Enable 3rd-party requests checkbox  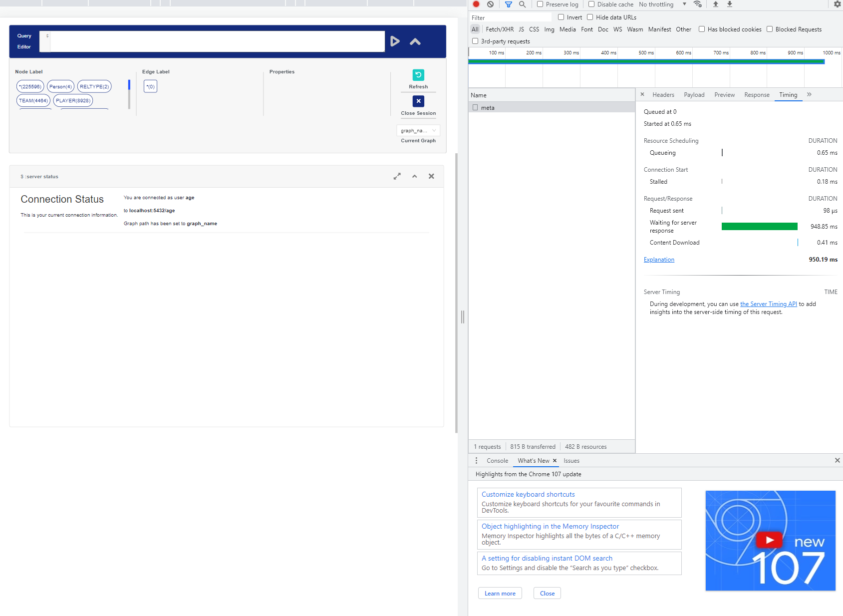tap(475, 41)
